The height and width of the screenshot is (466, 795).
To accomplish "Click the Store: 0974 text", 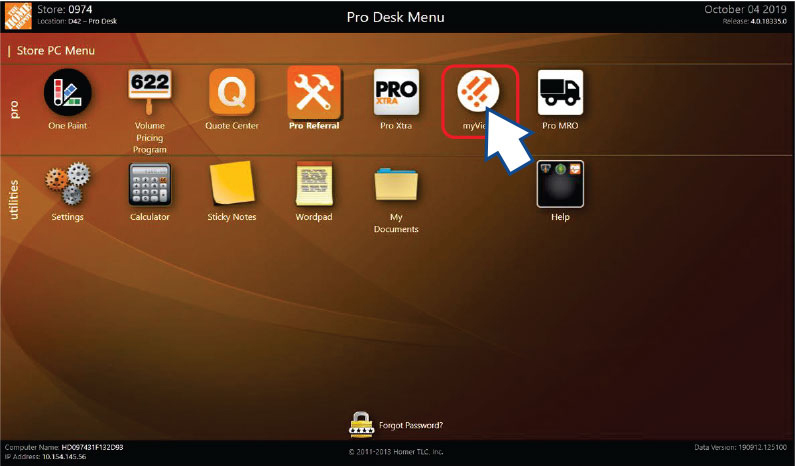I will click(64, 9).
